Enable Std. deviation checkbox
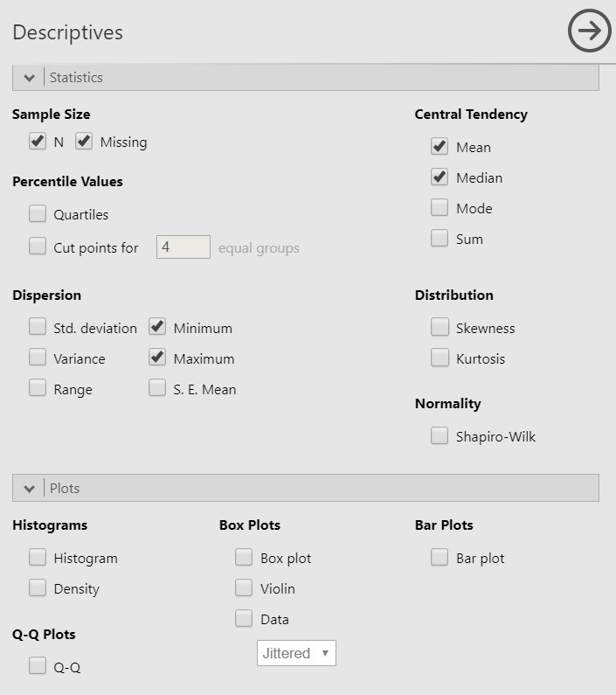 38,327
